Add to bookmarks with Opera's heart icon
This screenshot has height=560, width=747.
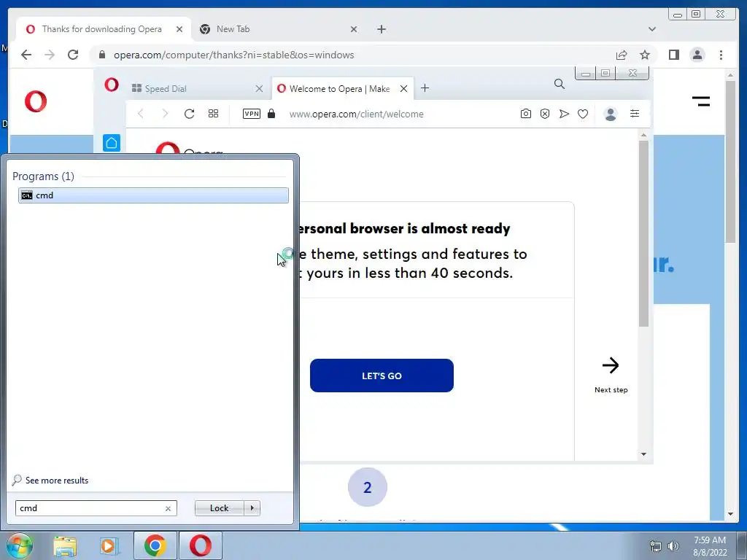click(x=583, y=114)
